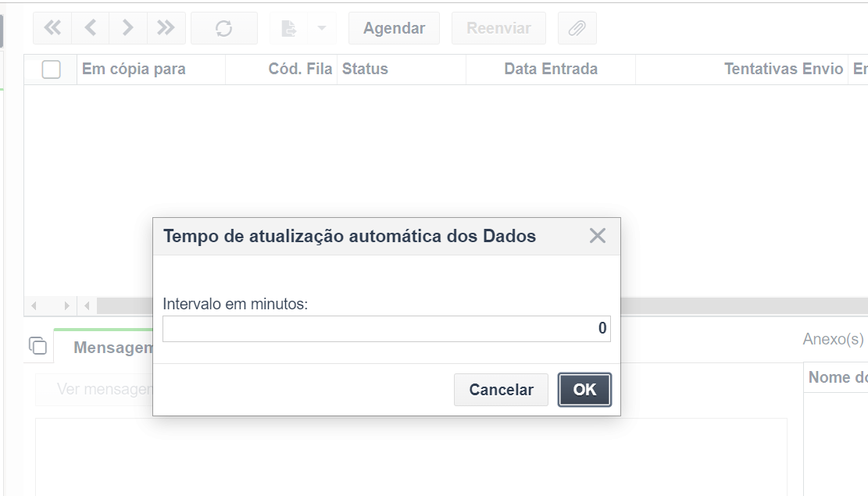Image resolution: width=868 pixels, height=496 pixels.
Task: Click the paperclip attachment icon
Action: pyautogui.click(x=577, y=28)
